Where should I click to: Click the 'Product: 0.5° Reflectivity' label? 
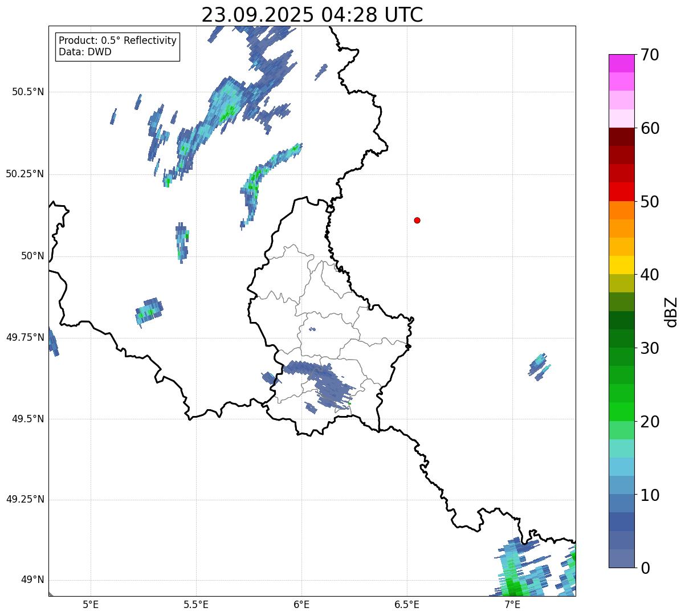click(117, 41)
